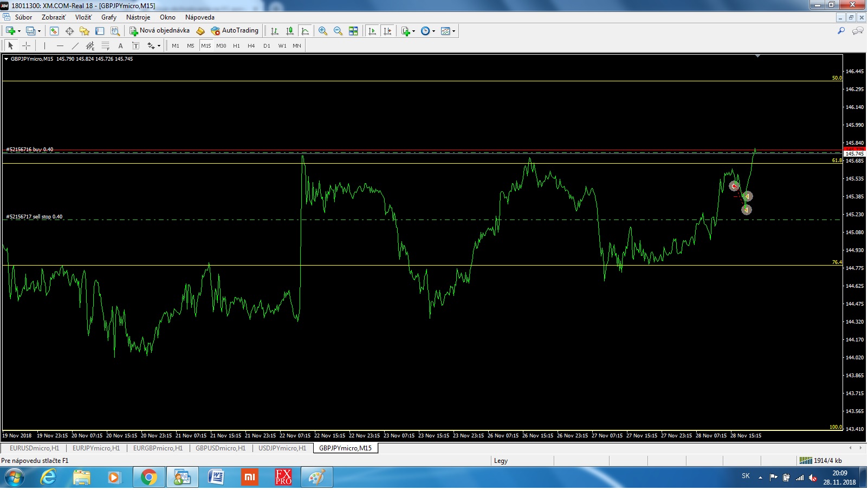Expand the arrows tool dropdown
The width and height of the screenshot is (868, 490).
tap(159, 47)
